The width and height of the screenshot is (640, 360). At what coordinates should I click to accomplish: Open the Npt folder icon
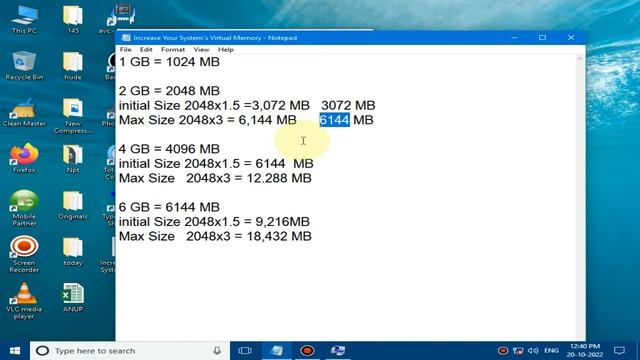(x=73, y=158)
